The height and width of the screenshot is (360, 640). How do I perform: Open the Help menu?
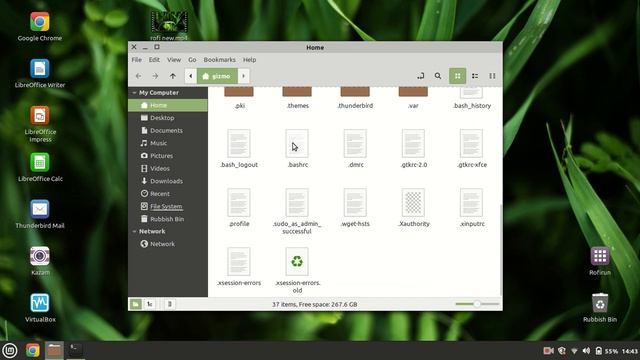click(249, 60)
